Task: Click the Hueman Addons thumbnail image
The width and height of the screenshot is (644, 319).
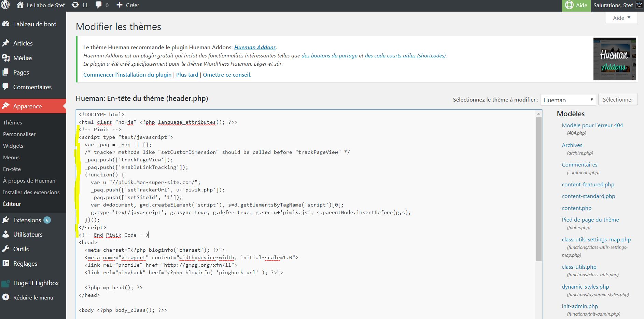Action: (x=615, y=59)
